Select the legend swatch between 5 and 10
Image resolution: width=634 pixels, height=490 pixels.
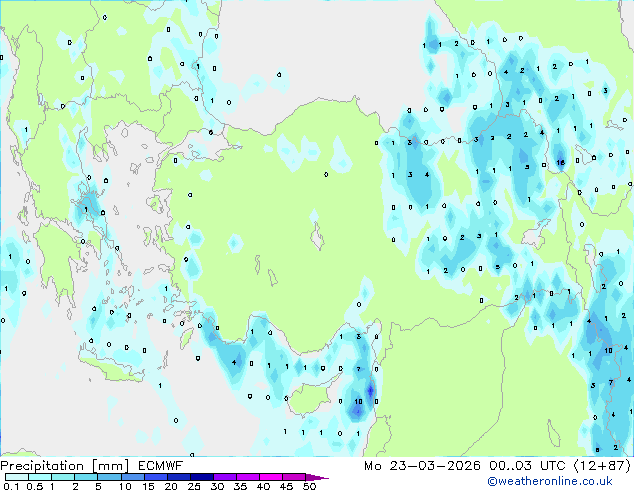(x=109, y=477)
